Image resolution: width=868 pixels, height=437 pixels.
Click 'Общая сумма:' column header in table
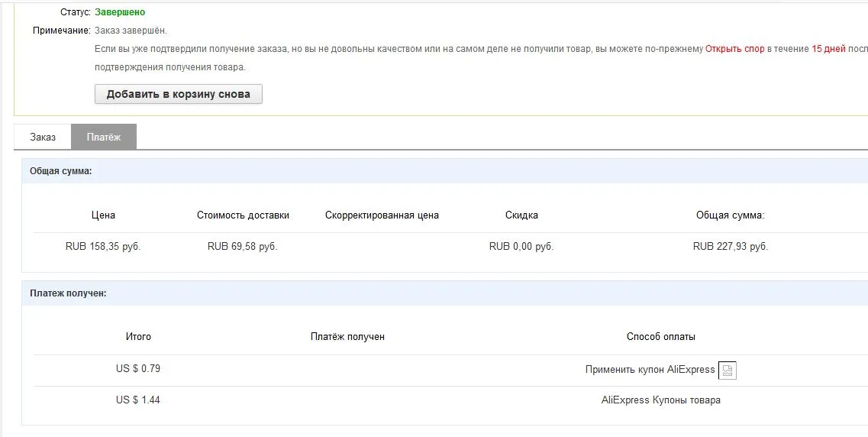pos(730,215)
